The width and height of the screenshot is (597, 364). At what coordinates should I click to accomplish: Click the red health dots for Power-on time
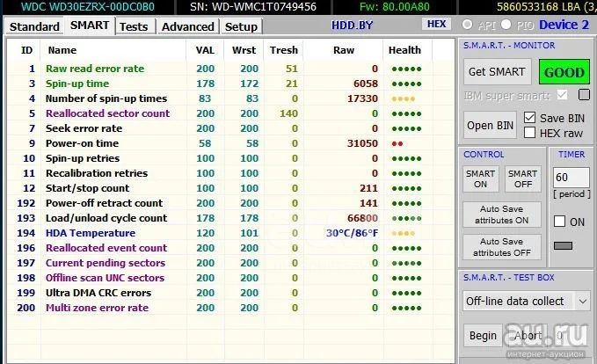tap(397, 143)
